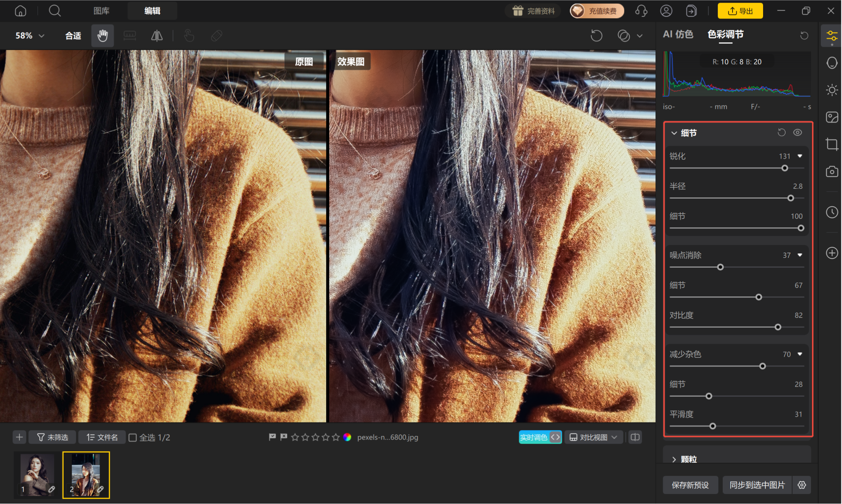Click the 保存新预设 button
This screenshot has width=842, height=504.
click(690, 485)
